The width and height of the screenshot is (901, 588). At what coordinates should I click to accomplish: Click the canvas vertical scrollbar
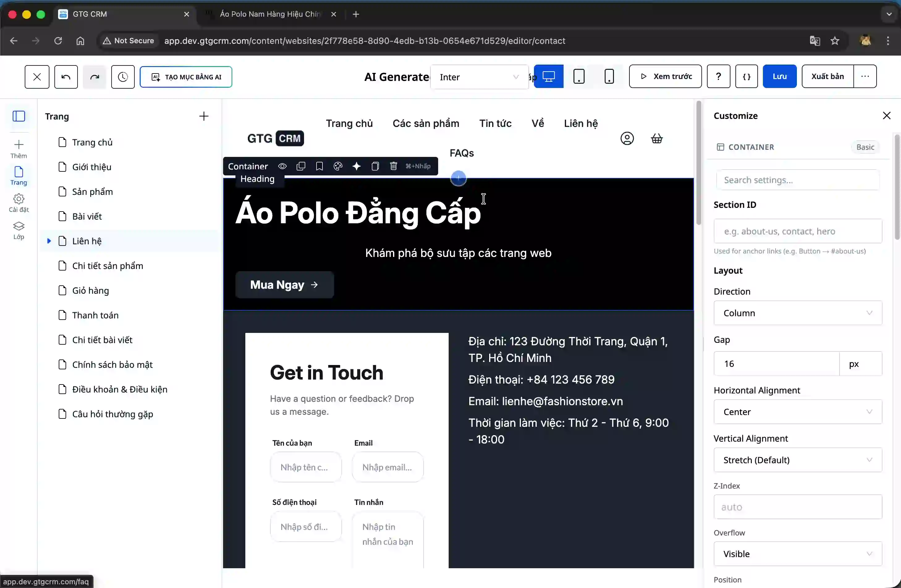point(699,163)
